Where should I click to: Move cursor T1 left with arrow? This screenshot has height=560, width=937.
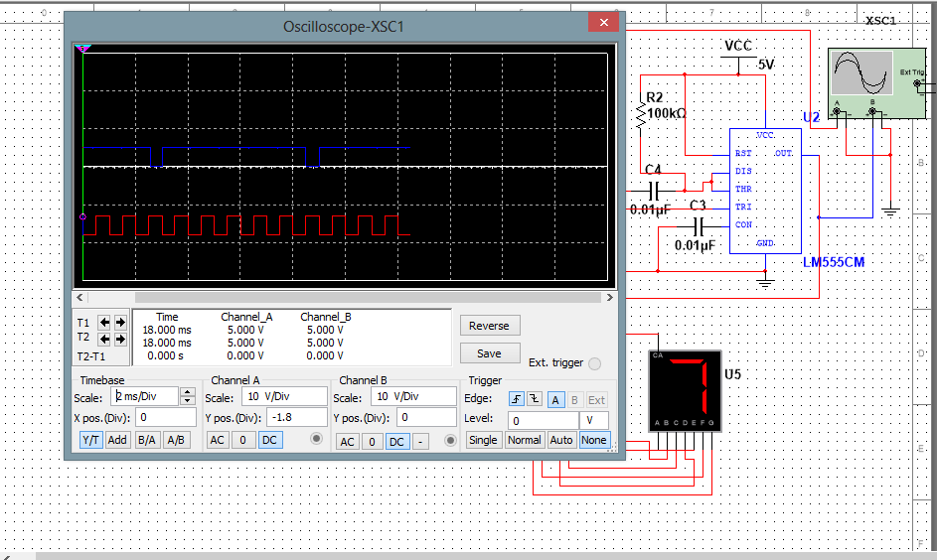click(104, 323)
